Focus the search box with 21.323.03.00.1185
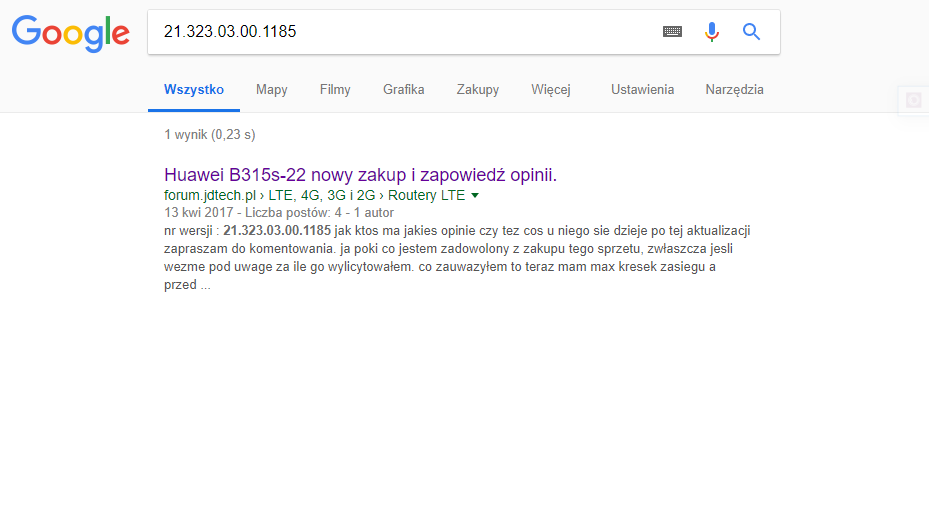This screenshot has width=929, height=523. [x=400, y=32]
